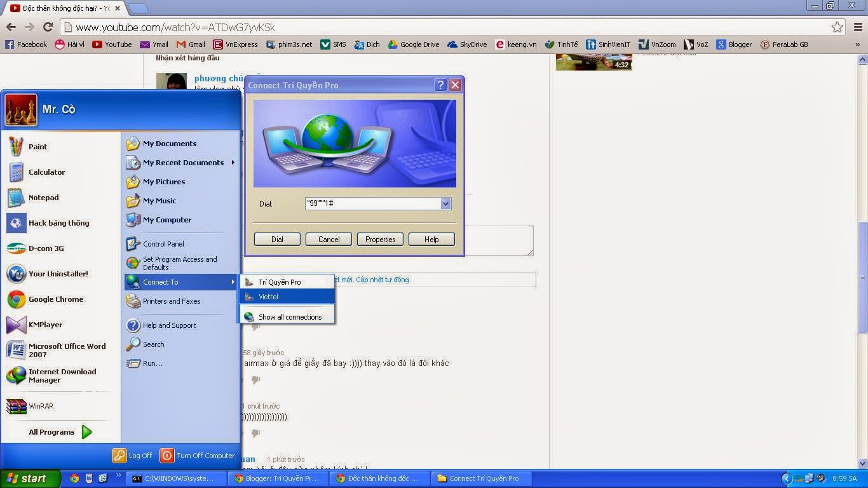Viewport: 868px width, 488px height.
Task: Choose Show all connections
Action: [287, 317]
